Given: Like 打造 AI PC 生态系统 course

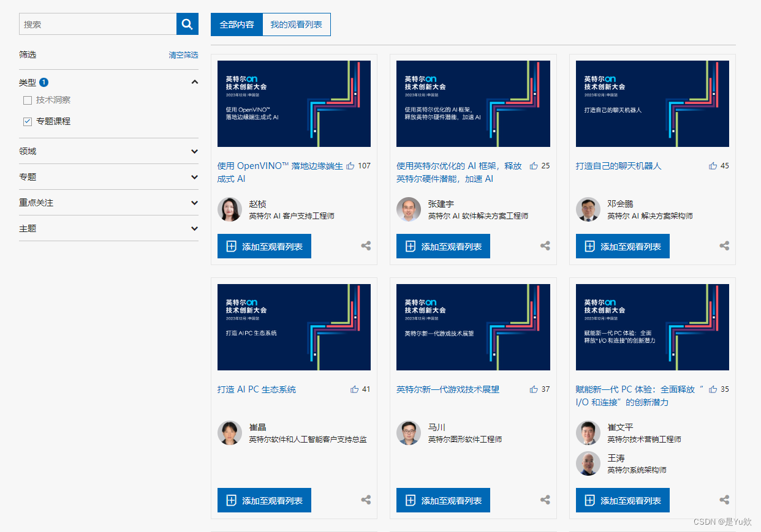Looking at the screenshot, I should pyautogui.click(x=354, y=389).
